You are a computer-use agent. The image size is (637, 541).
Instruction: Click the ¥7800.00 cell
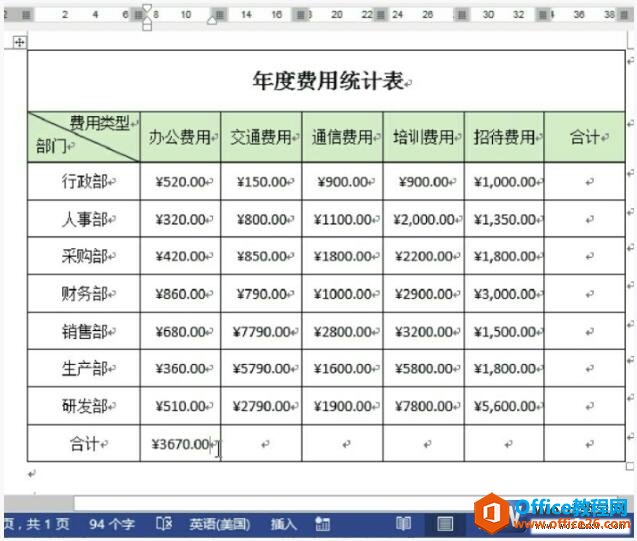424,406
